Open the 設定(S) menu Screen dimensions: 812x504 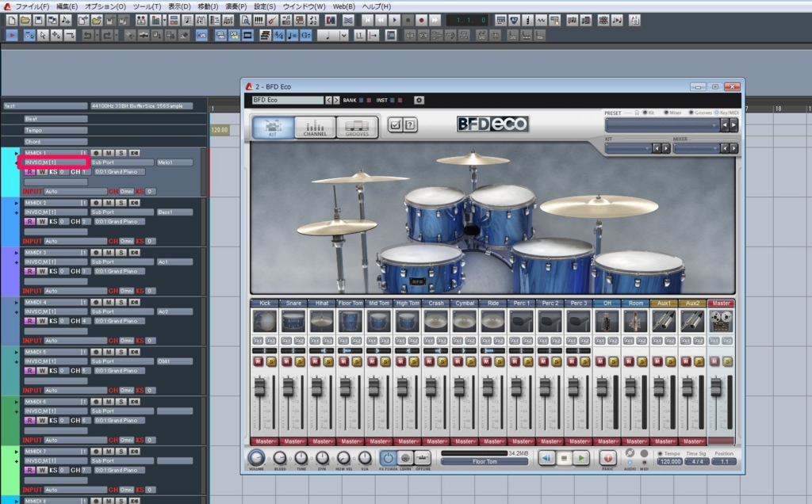coord(265,6)
